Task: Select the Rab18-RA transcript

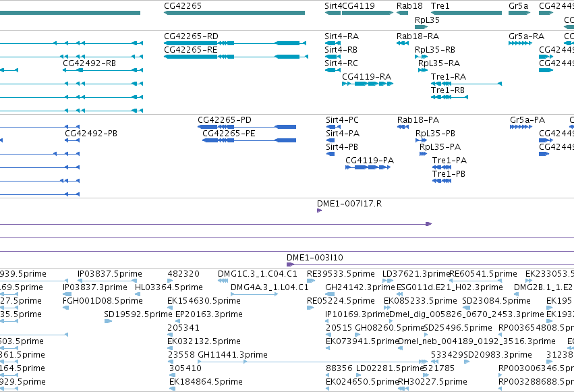Action: (x=403, y=43)
